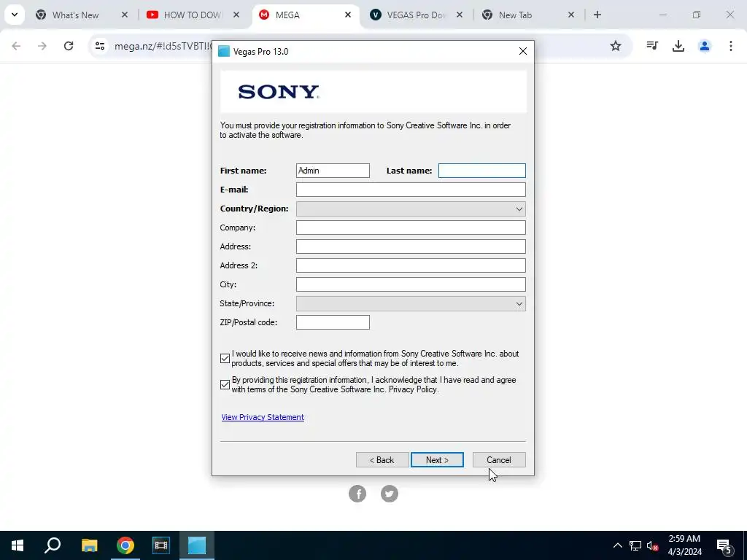Image resolution: width=747 pixels, height=560 pixels.
Task: Open the film-strip app on taskbar
Action: (161, 545)
